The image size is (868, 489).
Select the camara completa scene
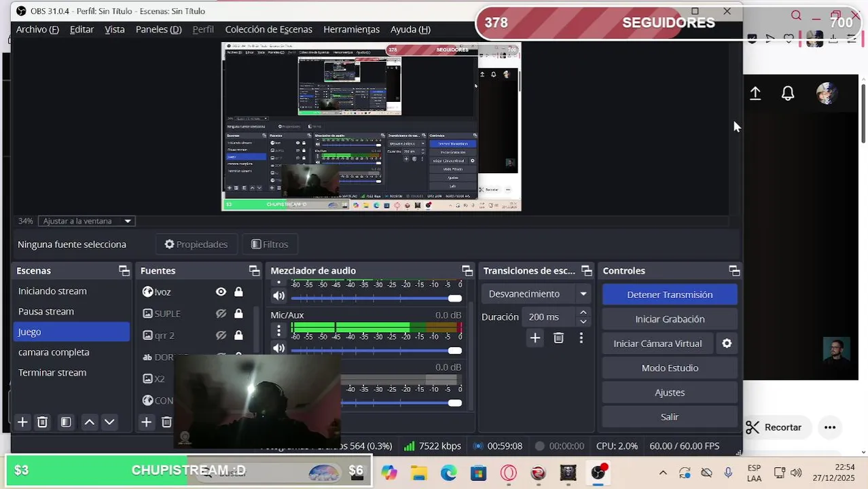click(71, 352)
